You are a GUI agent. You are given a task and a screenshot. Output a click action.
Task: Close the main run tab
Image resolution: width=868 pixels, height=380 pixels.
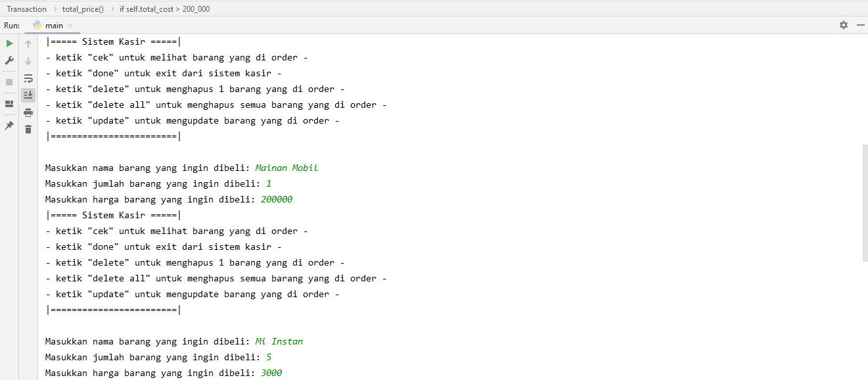pyautogui.click(x=70, y=26)
